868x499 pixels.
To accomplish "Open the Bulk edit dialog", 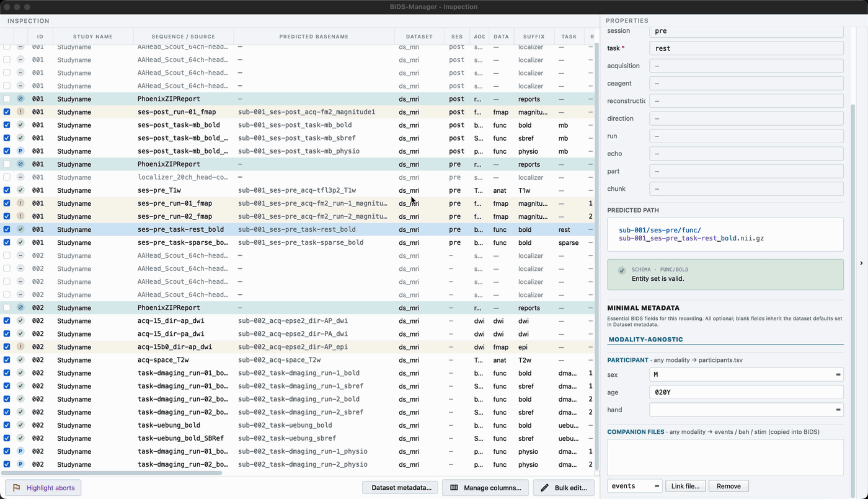I will [564, 488].
